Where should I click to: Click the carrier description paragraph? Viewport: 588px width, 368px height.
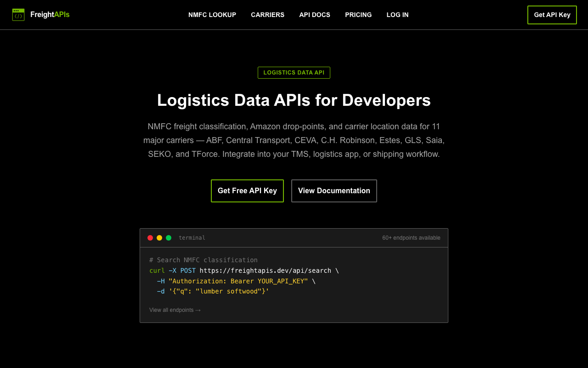[x=294, y=140]
